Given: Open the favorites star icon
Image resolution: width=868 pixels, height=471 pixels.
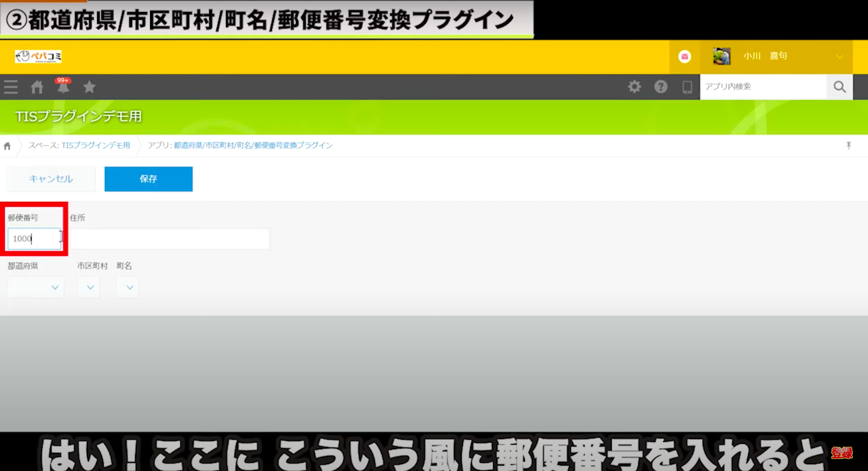Looking at the screenshot, I should pos(89,87).
